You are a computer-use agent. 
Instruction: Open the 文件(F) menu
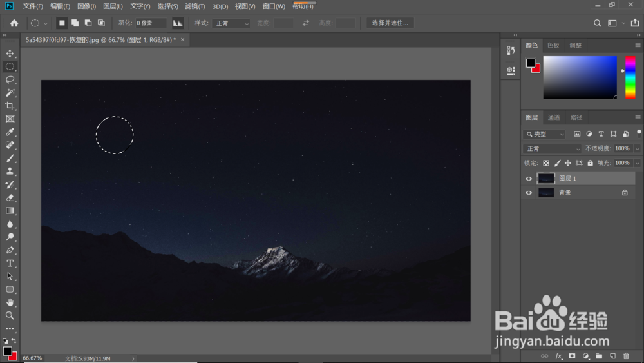pyautogui.click(x=33, y=6)
